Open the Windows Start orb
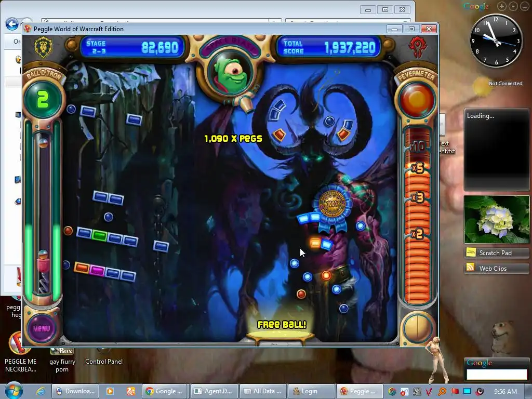 (x=13, y=390)
